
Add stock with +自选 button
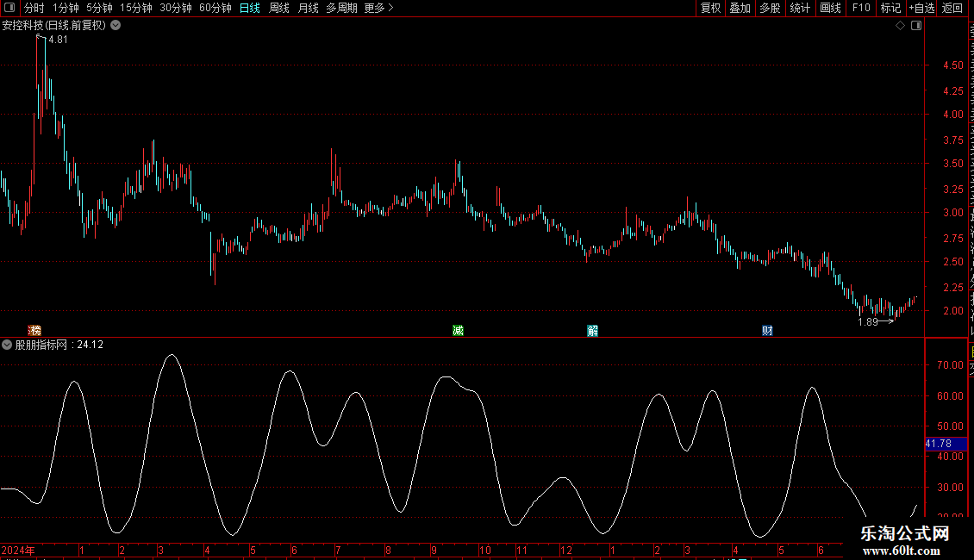[x=921, y=8]
